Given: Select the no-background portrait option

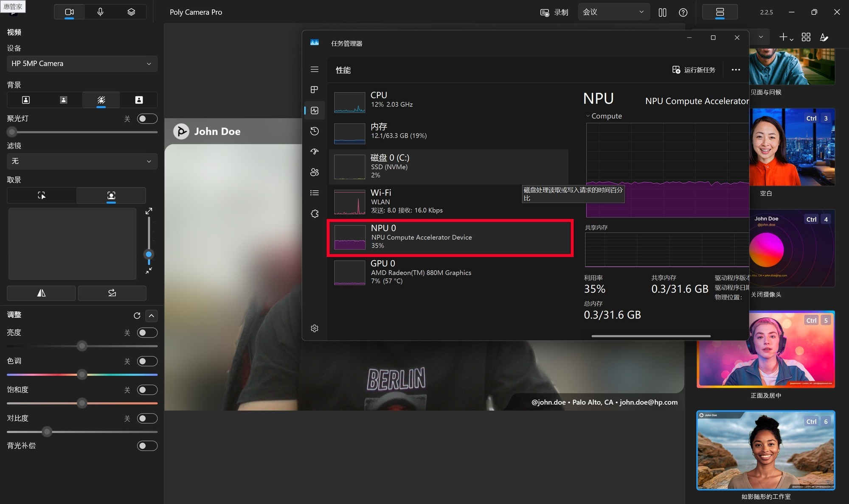Looking at the screenshot, I should [x=26, y=100].
